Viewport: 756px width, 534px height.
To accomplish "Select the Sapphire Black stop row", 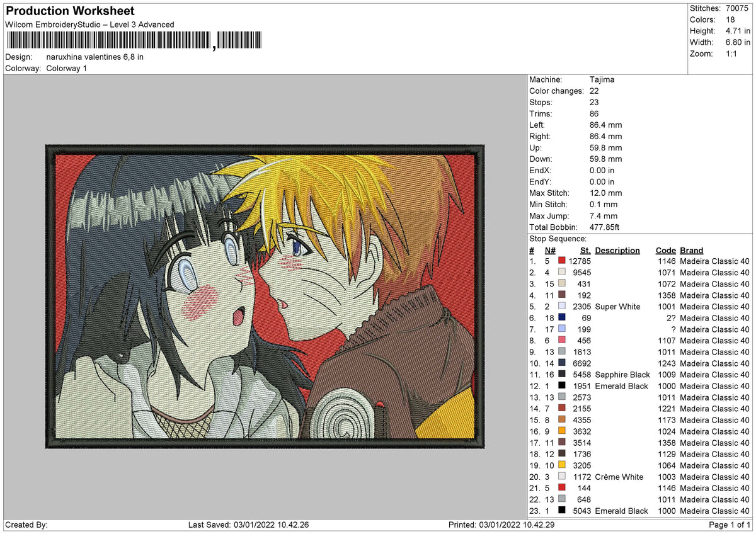I will coord(639,374).
